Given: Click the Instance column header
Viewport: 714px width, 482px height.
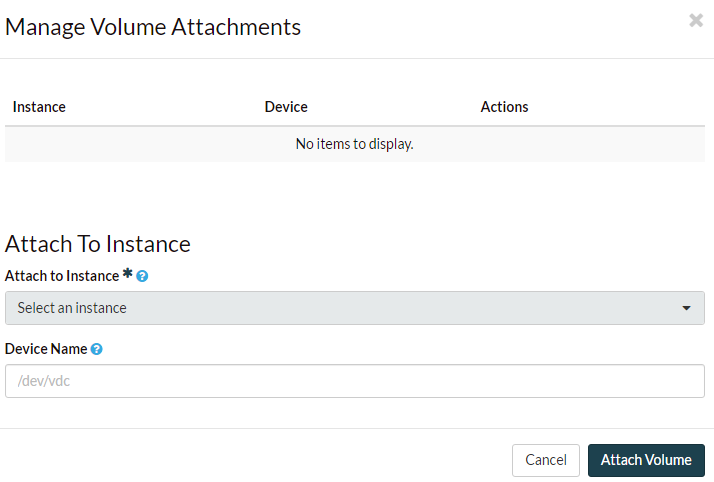Looking at the screenshot, I should pos(39,107).
